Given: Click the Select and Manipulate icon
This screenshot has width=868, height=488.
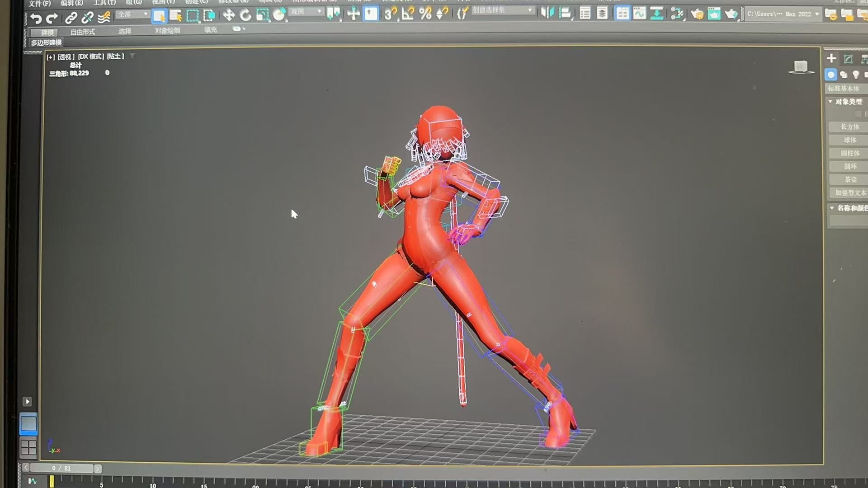Looking at the screenshot, I should click(354, 14).
